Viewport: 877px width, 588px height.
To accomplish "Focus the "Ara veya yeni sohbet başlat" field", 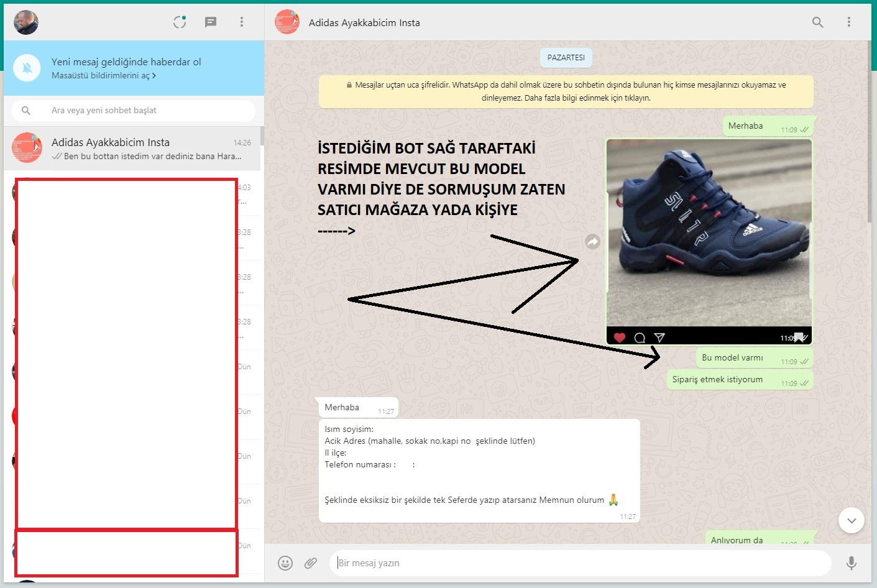I will pos(133,111).
